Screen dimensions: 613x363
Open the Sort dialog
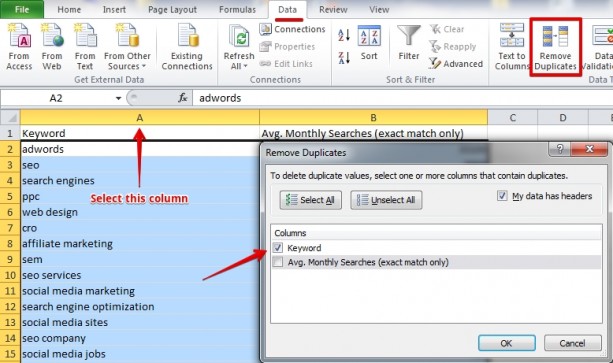tap(369, 43)
